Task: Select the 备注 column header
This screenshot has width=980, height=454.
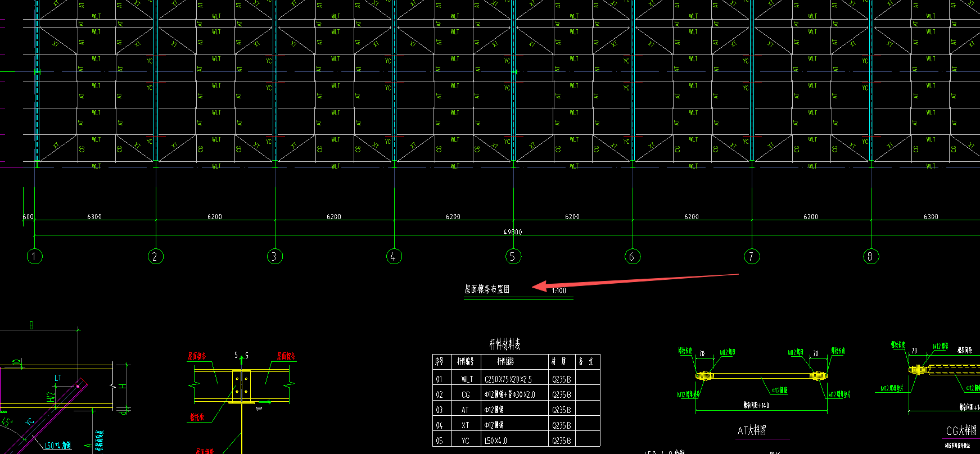Action: [x=586, y=361]
